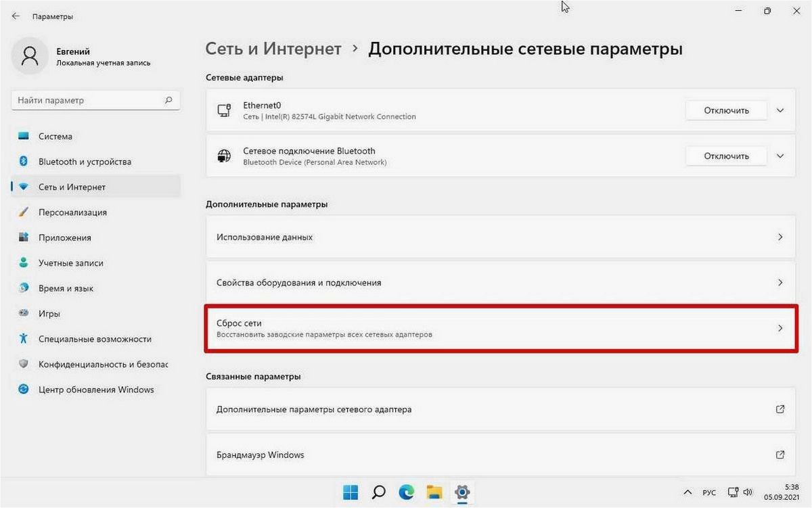Click Сетевое подключение Bluetooth adapter name
The width and height of the screenshot is (812, 508).
[x=309, y=151]
